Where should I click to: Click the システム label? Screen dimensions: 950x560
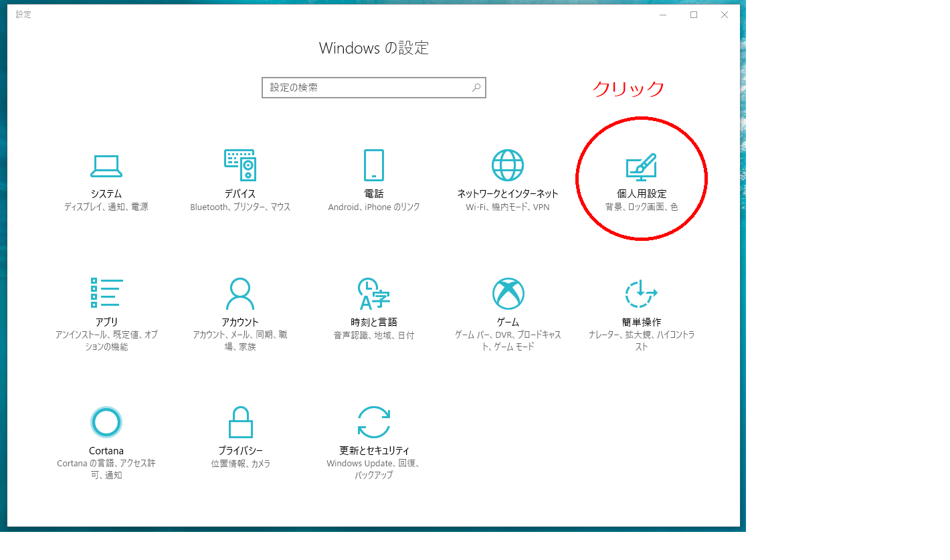point(106,193)
